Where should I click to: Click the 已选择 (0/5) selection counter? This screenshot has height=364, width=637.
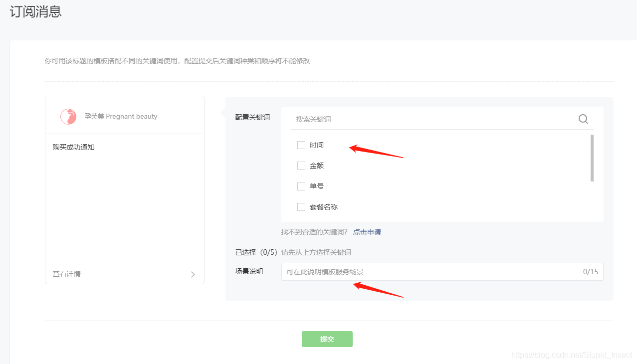256,252
